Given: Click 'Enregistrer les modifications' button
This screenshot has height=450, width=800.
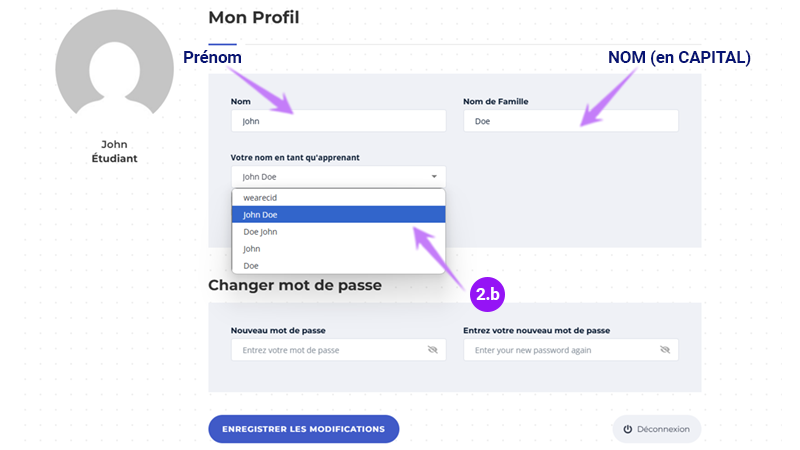Looking at the screenshot, I should pyautogui.click(x=304, y=429).
